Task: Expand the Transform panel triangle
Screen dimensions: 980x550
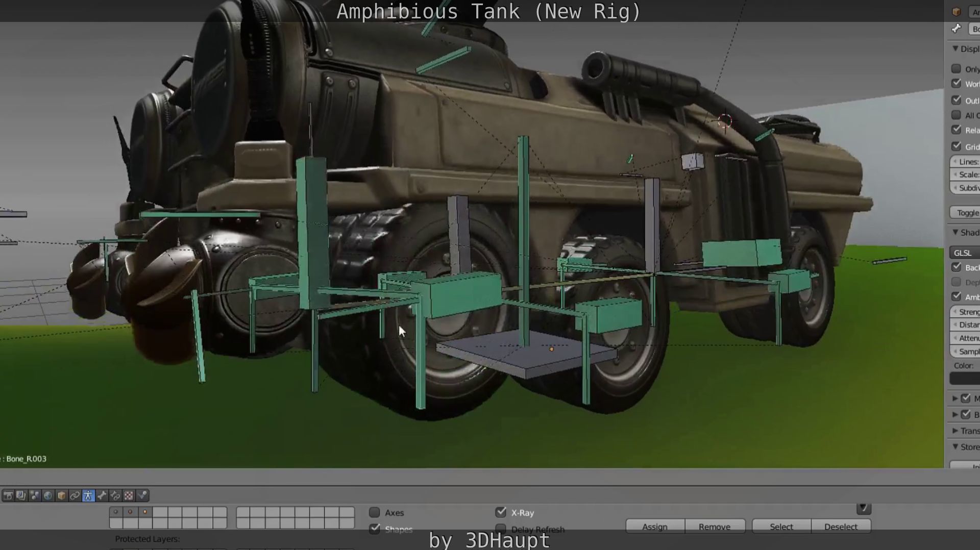Action: tap(954, 431)
